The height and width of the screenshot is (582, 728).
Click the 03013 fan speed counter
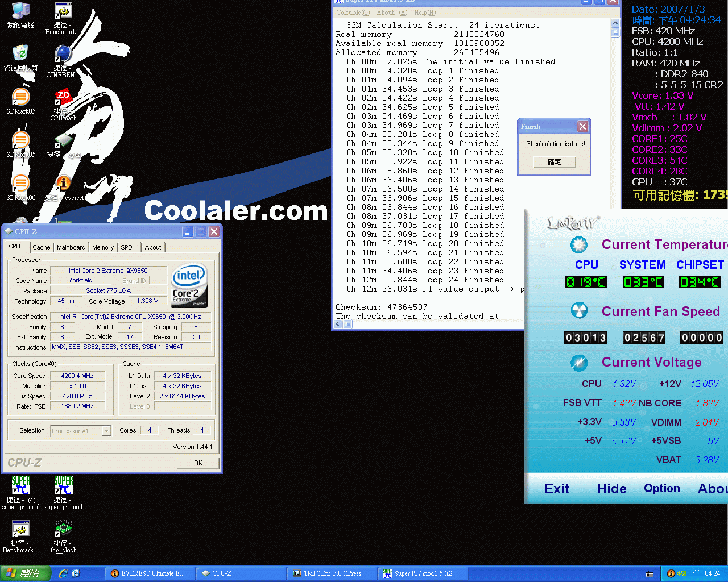click(x=585, y=338)
